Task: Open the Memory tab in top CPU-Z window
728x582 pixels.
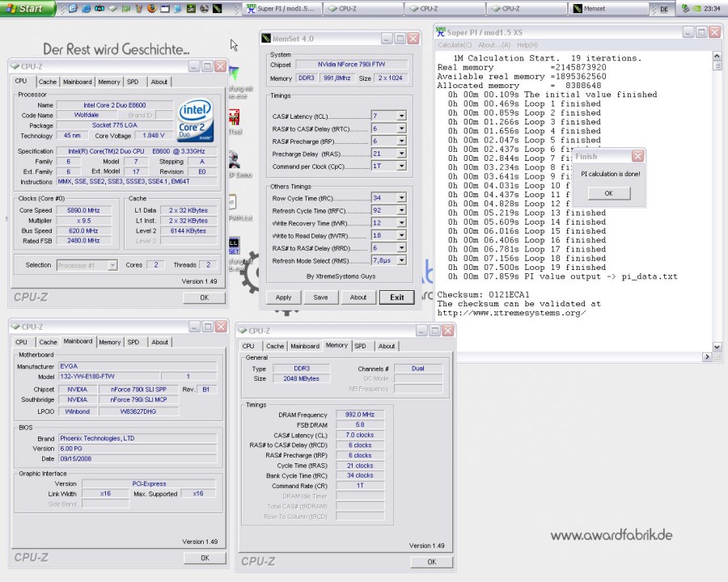Action: point(109,82)
